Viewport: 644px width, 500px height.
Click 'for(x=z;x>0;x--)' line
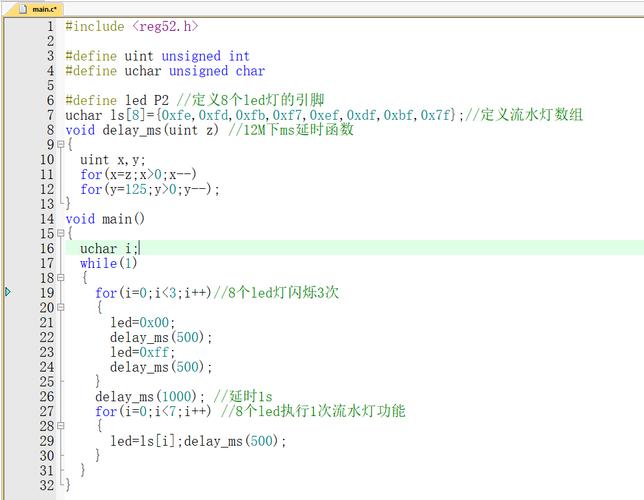[138, 174]
